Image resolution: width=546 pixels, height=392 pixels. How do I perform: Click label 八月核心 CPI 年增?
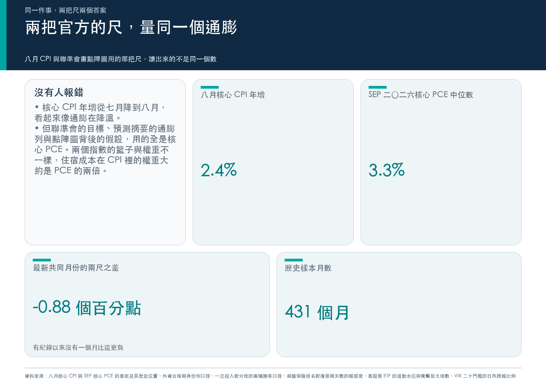233,95
